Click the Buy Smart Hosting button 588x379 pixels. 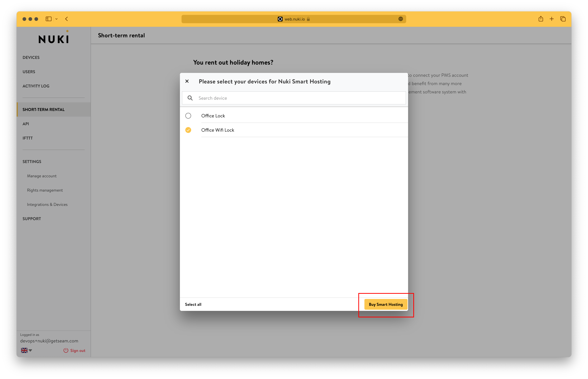pyautogui.click(x=386, y=304)
